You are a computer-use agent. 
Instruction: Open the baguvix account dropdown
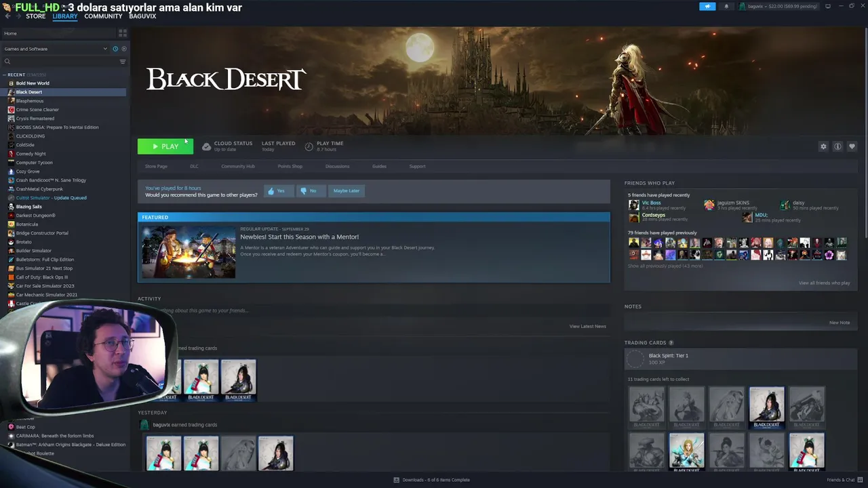click(779, 6)
